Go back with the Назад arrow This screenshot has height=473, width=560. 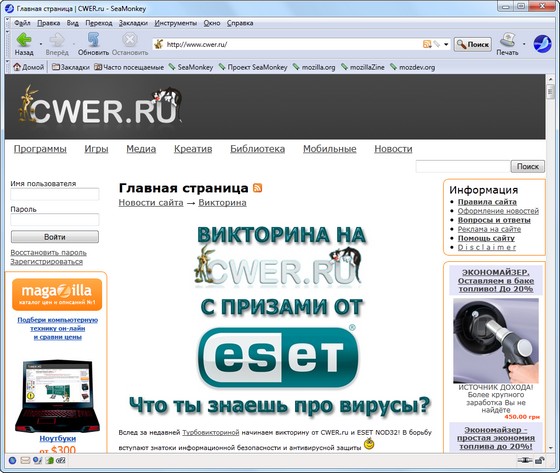24,44
